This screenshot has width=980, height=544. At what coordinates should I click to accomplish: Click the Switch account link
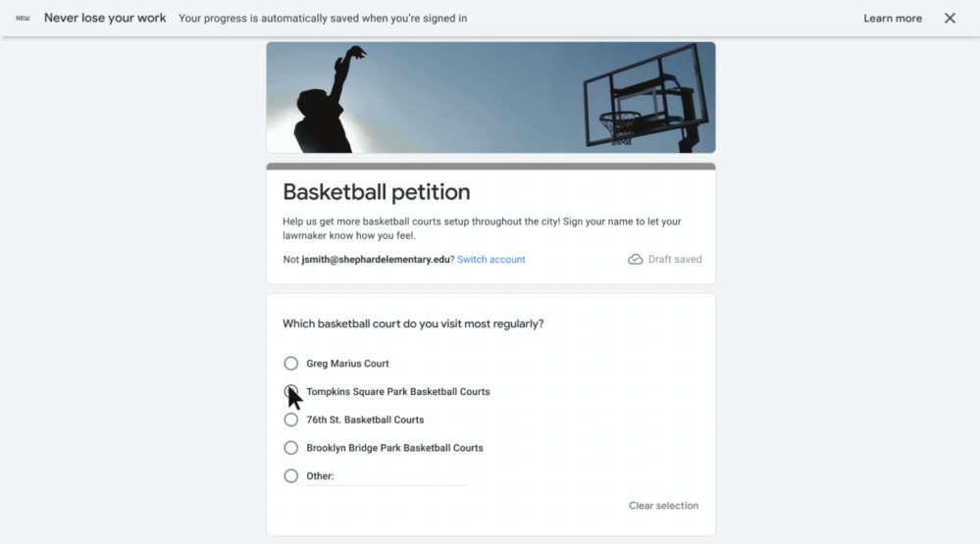tap(490, 260)
